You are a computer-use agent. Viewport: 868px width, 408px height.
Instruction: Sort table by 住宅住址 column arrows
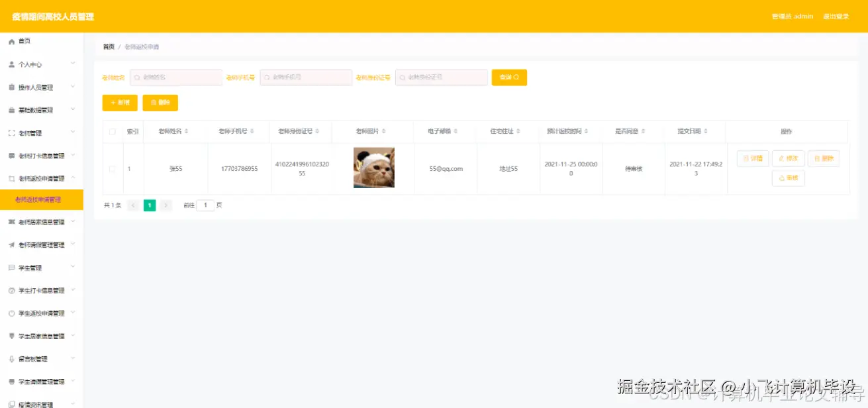click(x=517, y=132)
